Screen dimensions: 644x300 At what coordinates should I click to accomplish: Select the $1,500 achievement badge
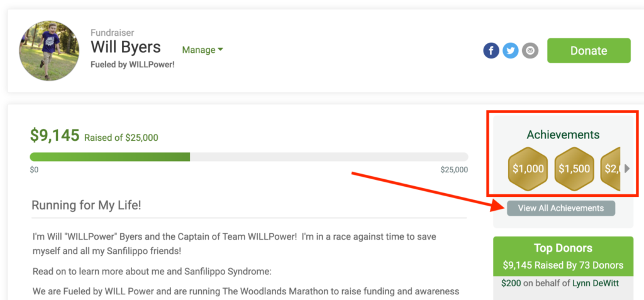click(574, 169)
